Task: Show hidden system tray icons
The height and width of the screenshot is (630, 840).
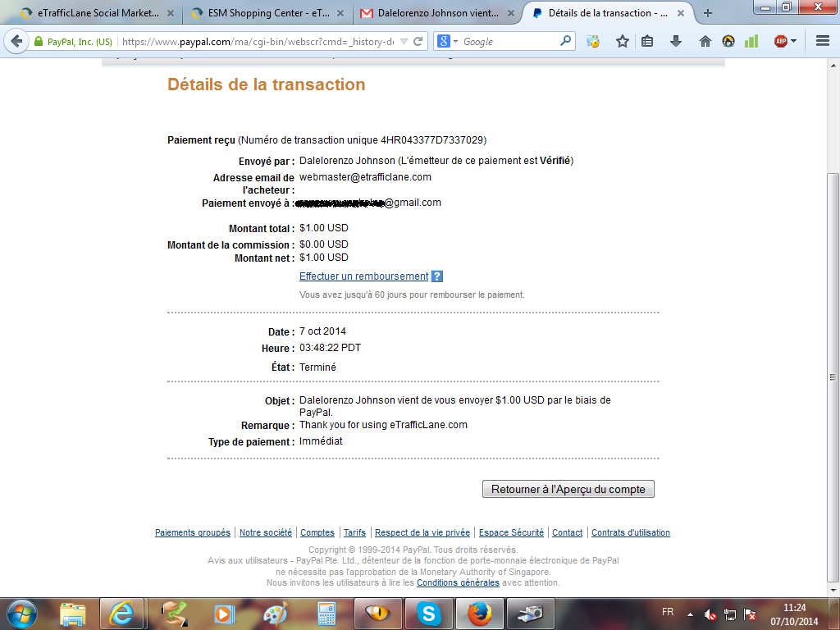Action: [x=690, y=614]
